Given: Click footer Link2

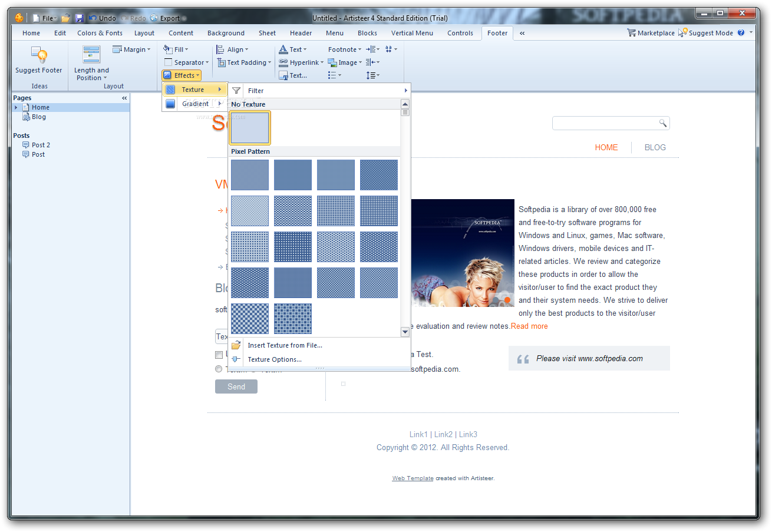Looking at the screenshot, I should coord(444,434).
